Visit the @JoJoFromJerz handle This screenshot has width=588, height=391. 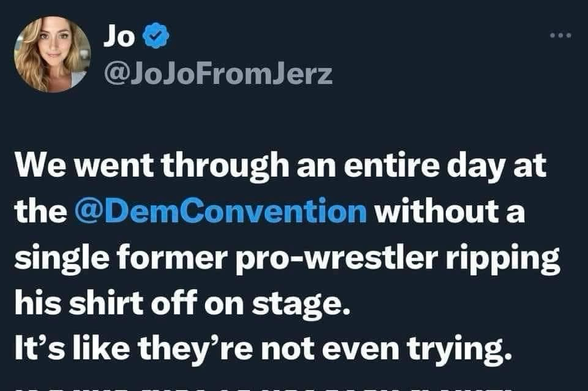(218, 74)
